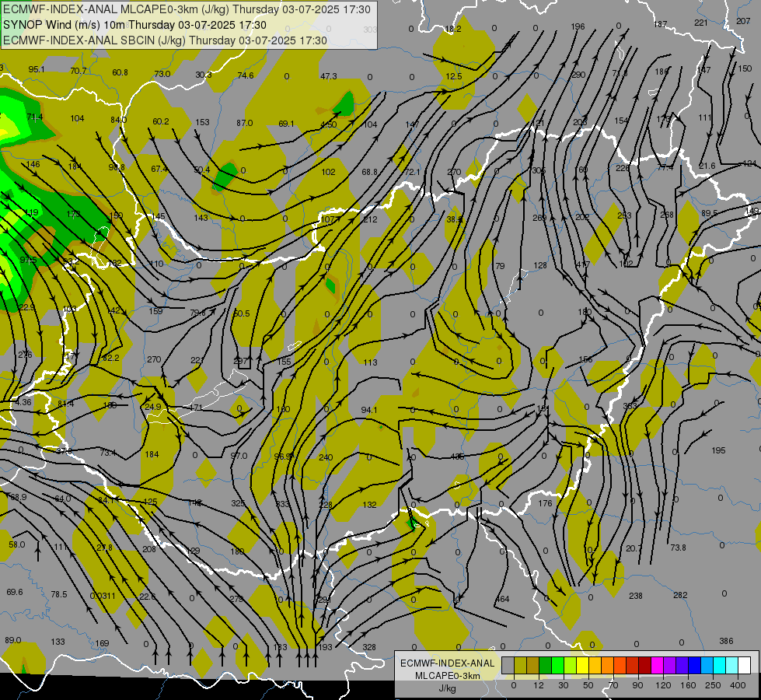
Task: Click the map value '87.0'
Action: click(245, 123)
